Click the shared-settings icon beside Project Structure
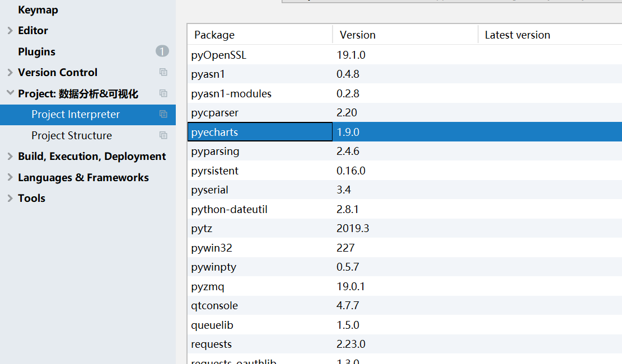The height and width of the screenshot is (364, 622). (163, 135)
